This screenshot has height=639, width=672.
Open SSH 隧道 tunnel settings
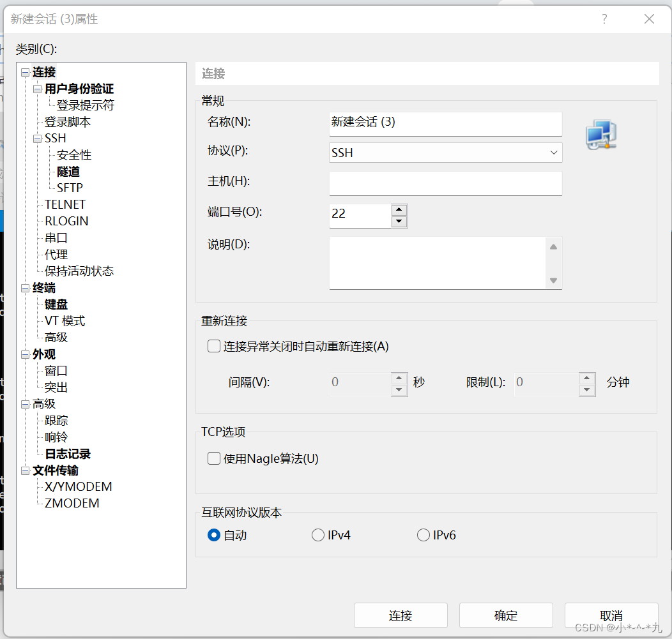[68, 171]
